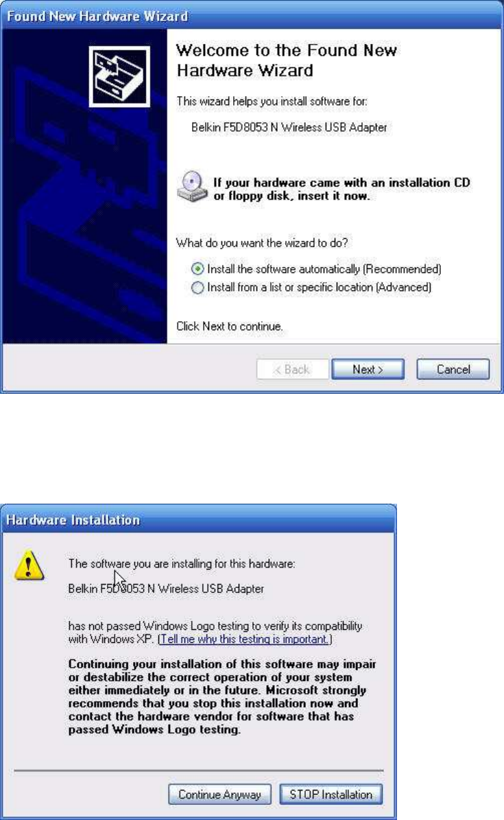Click the Hardware Installation title bar

point(198,520)
